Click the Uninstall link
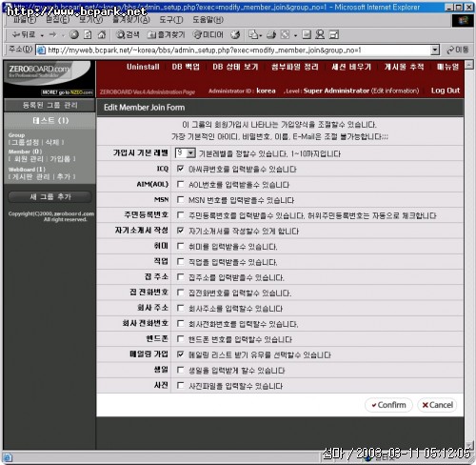Viewport: 476px width, 465px height. click(x=143, y=67)
